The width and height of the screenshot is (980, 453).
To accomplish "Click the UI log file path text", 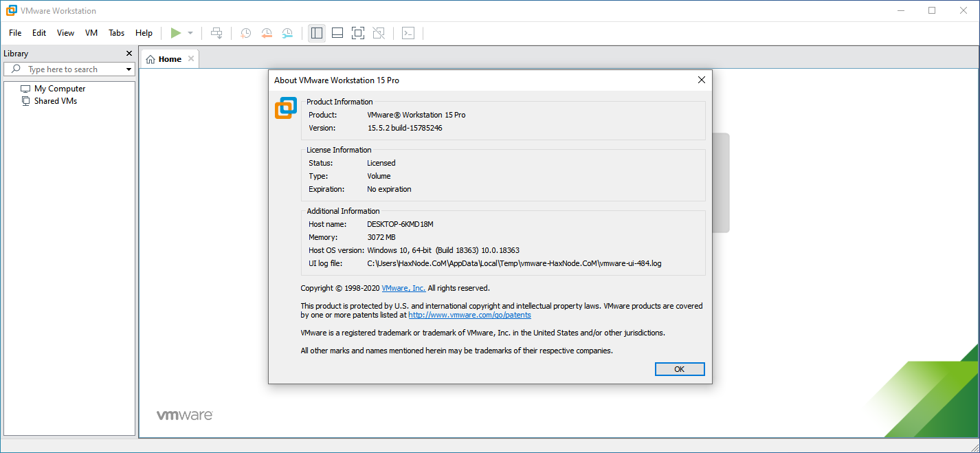I will [x=514, y=263].
